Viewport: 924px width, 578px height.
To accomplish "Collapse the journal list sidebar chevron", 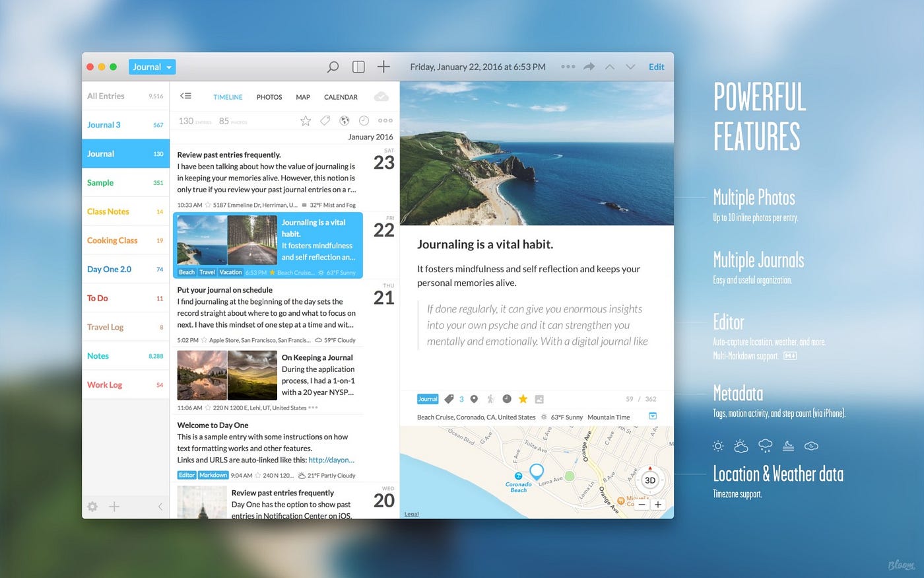I will point(160,507).
